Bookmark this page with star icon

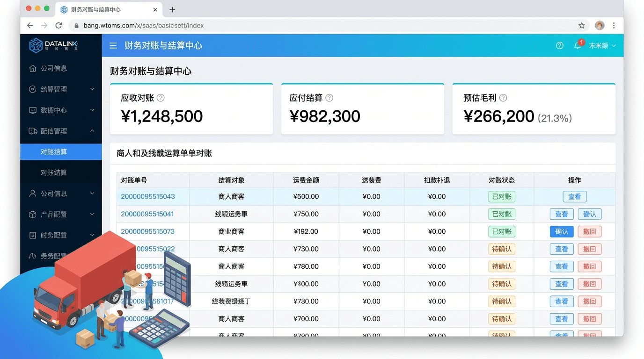582,26
